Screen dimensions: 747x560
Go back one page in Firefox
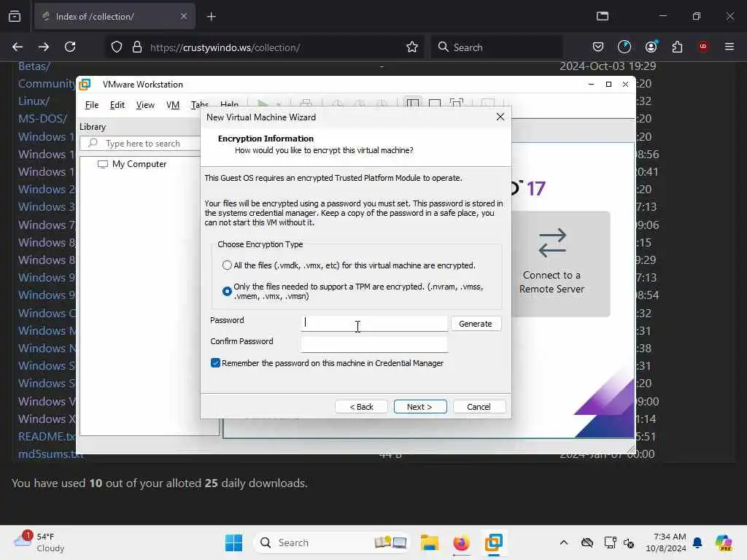pos(18,47)
